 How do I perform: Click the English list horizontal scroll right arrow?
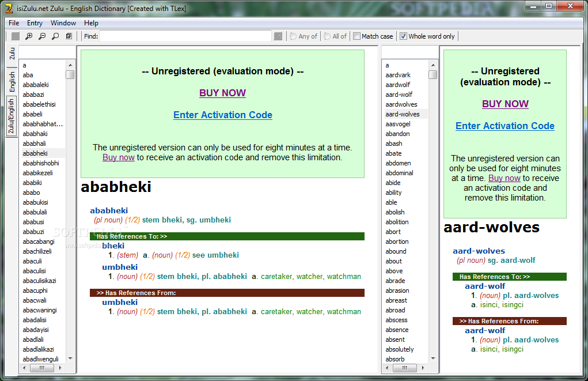(423, 368)
